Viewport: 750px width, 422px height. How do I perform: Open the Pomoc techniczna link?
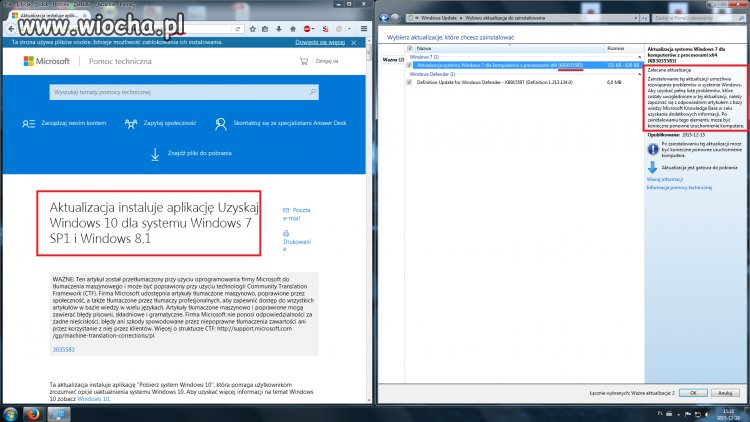pos(120,61)
